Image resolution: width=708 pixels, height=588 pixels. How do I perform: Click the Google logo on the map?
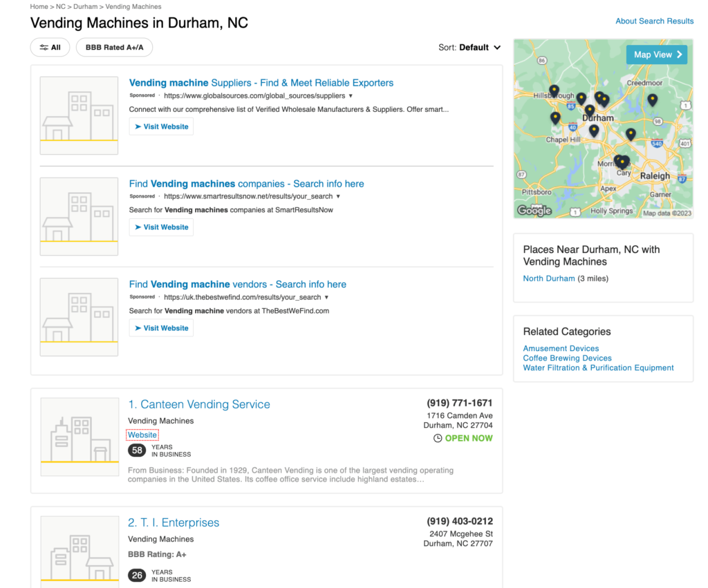534,209
